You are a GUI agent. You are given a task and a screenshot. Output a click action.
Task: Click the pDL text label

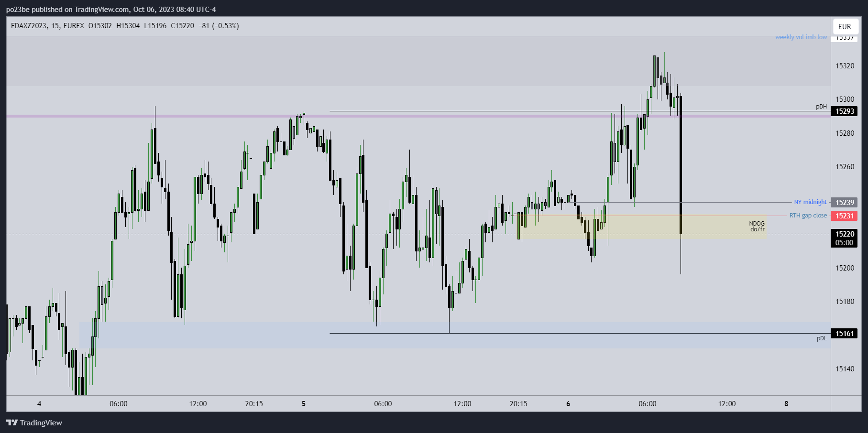822,338
